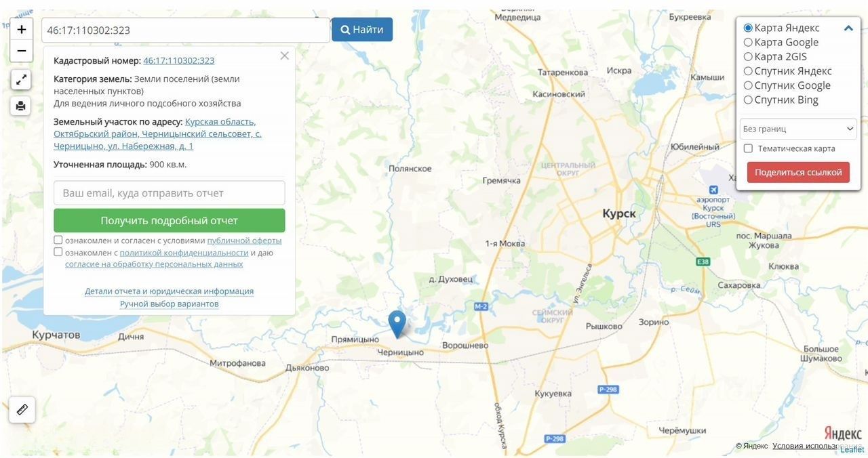This screenshot has height=458, width=868.
Task: Enable Тематическая карта checkbox
Action: click(748, 148)
